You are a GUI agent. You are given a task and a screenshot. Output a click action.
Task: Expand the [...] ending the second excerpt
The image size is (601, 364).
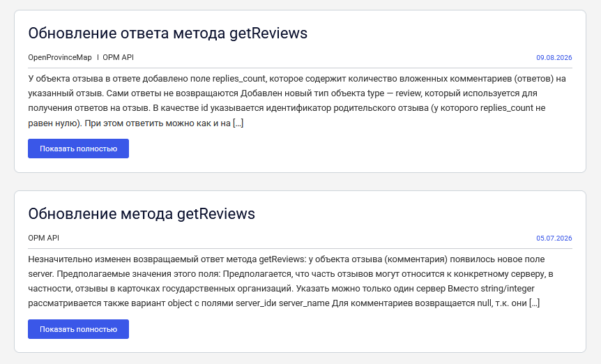click(x=534, y=303)
